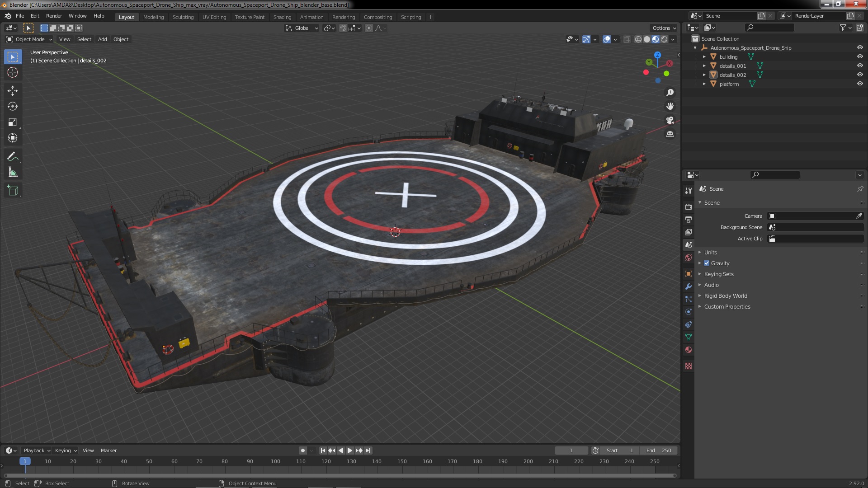Select the Measure tool
Viewport: 868px width, 488px height.
pyautogui.click(x=13, y=173)
